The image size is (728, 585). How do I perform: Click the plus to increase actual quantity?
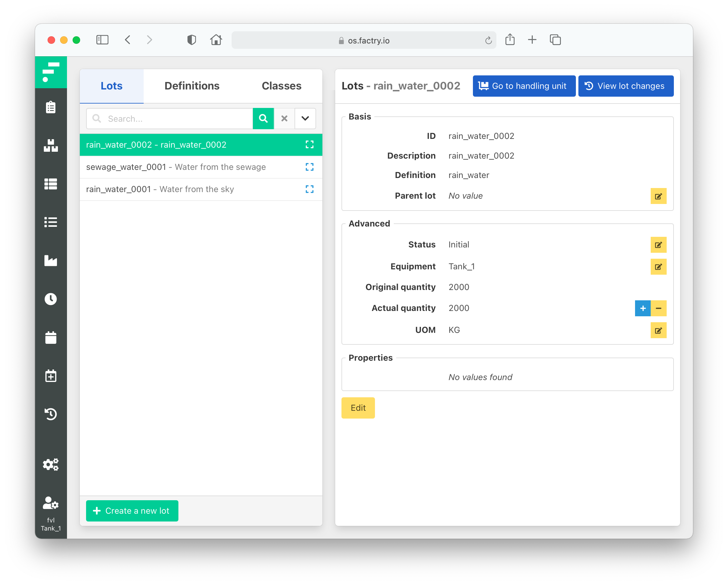[x=643, y=308]
